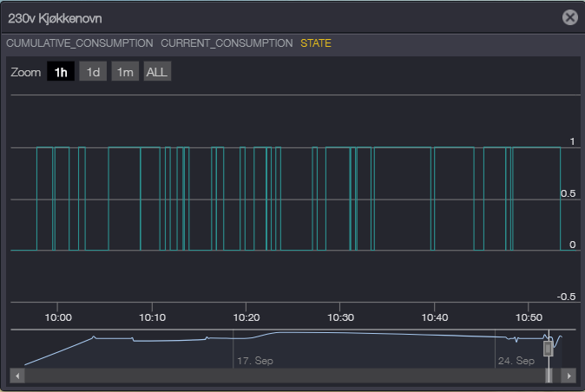Click the 230v Kjøkkenovn title
Viewport: 585px width, 392px height.
[x=55, y=18]
